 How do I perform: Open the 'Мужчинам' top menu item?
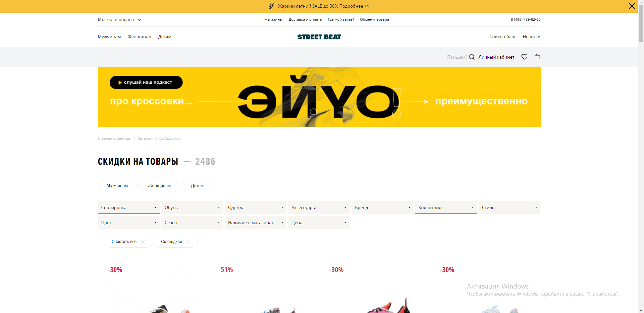(x=109, y=37)
